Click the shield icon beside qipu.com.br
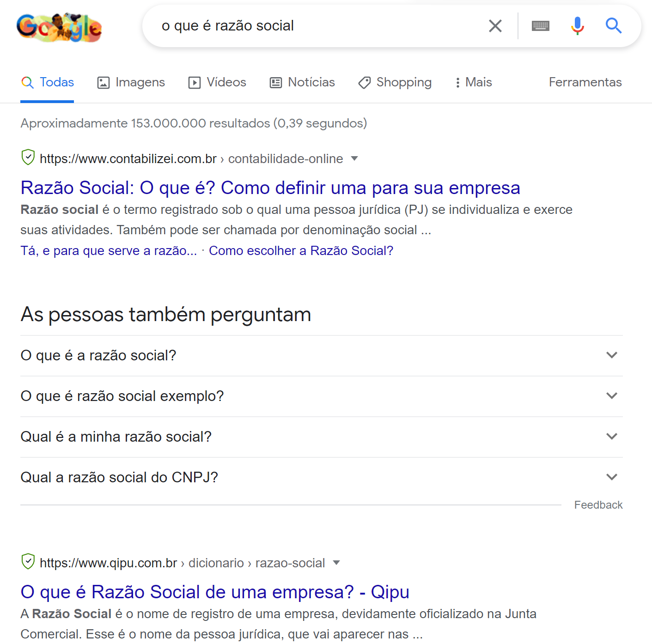 click(28, 562)
